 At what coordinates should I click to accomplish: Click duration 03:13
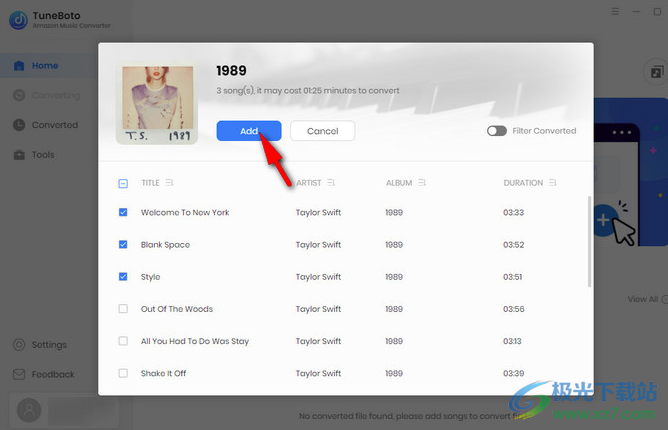click(x=512, y=341)
